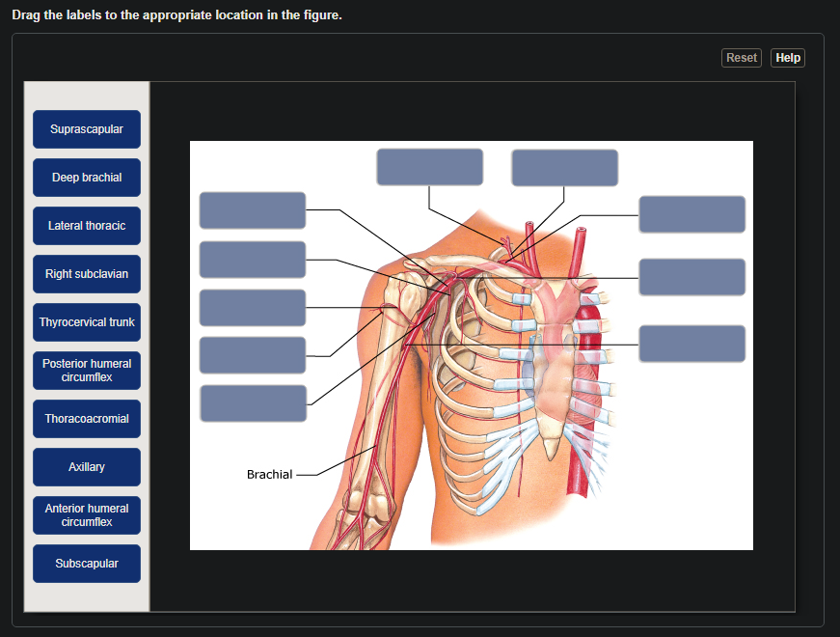Click the third blank box in left column
The height and width of the screenshot is (637, 840).
[x=253, y=308]
